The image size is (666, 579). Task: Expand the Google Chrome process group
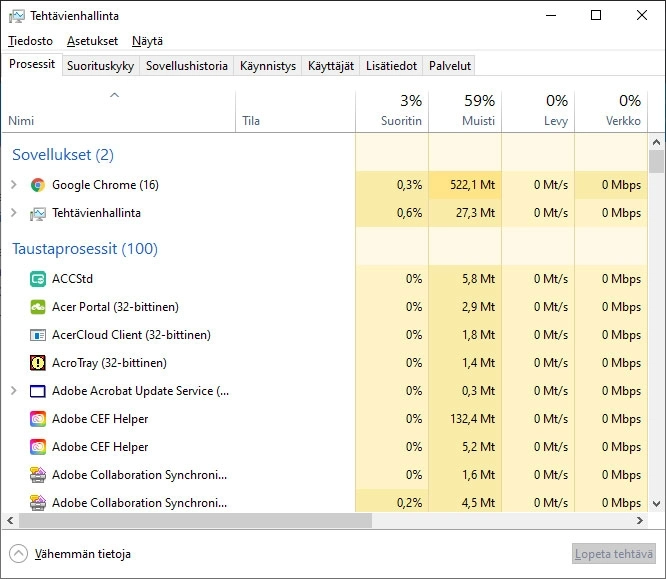(x=13, y=185)
